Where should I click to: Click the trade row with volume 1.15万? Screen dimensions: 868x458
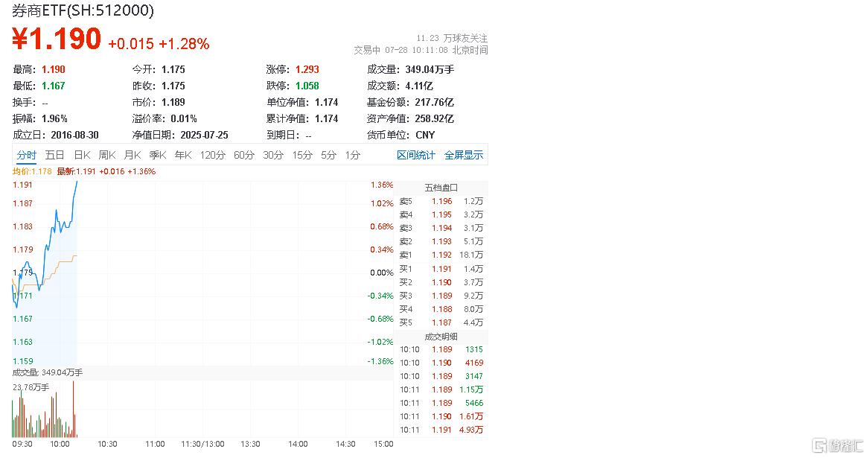point(441,389)
